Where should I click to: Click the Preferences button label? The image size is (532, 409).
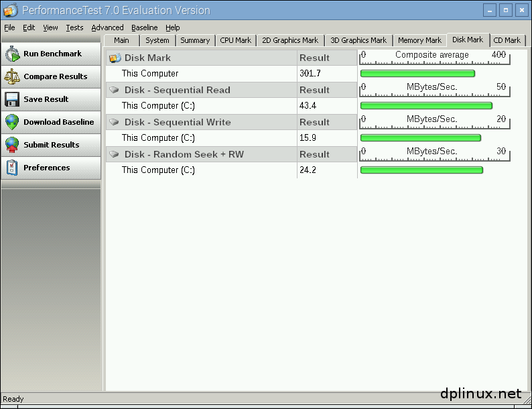(47, 168)
